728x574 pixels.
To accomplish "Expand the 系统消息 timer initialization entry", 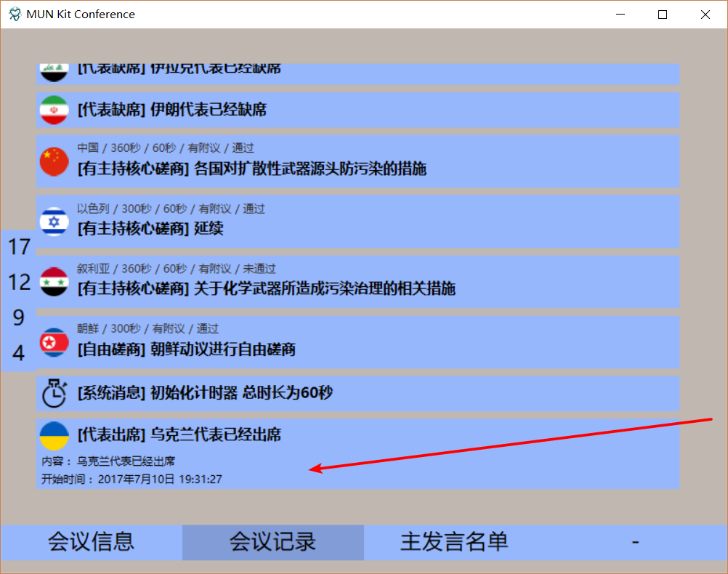I will coord(291,393).
